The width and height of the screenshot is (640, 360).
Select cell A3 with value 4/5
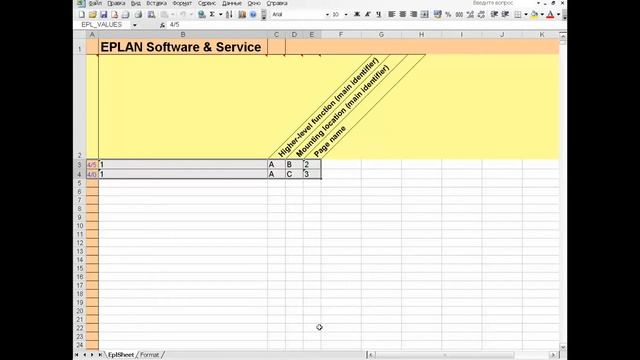[92, 164]
